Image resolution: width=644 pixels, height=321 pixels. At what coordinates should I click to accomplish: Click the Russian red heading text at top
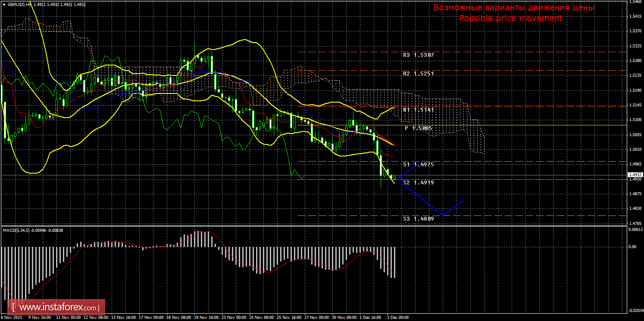[514, 8]
